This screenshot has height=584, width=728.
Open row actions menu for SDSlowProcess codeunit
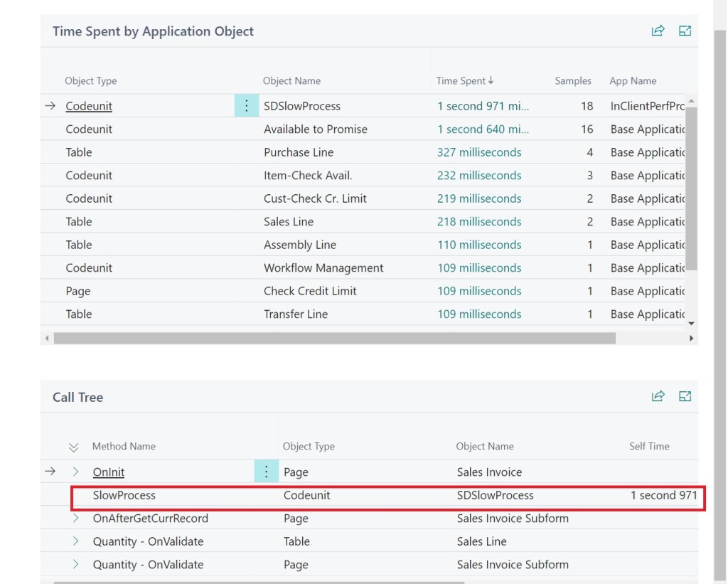tap(247, 106)
